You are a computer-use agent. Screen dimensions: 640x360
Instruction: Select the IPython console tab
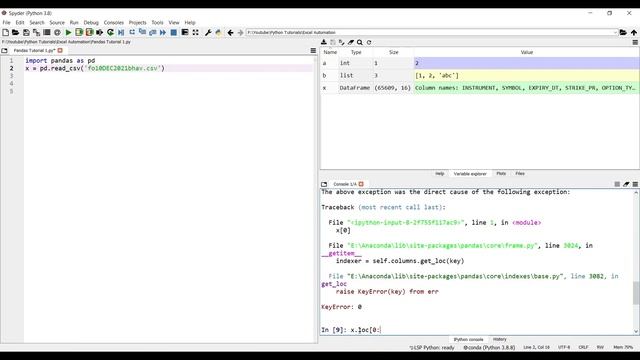coord(468,339)
